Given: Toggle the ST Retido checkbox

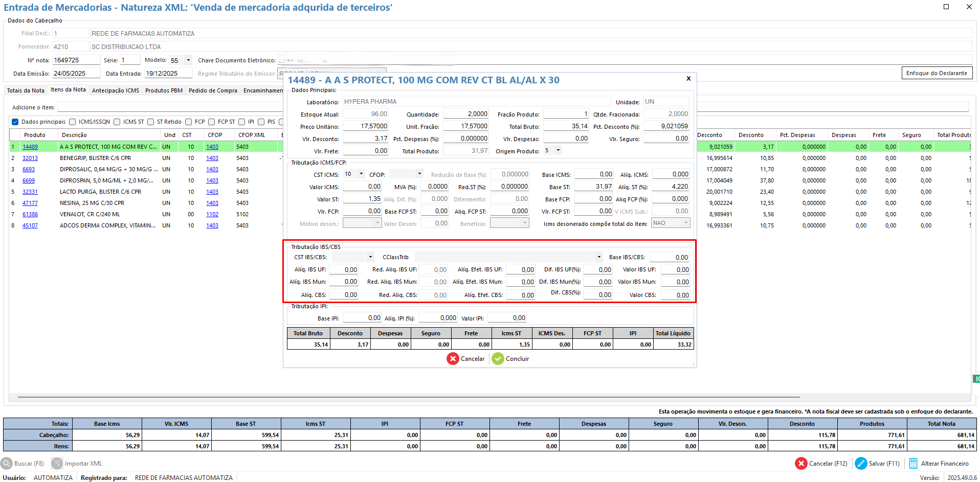Looking at the screenshot, I should coord(151,122).
